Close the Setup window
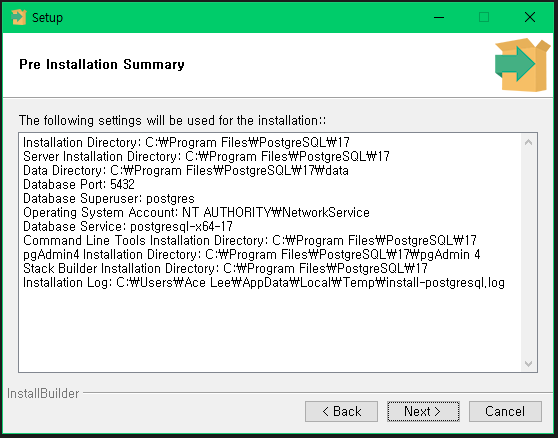 [x=530, y=17]
